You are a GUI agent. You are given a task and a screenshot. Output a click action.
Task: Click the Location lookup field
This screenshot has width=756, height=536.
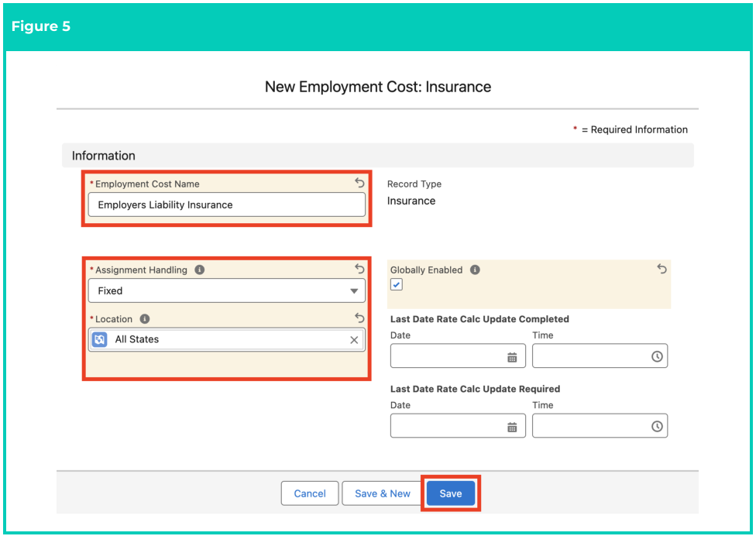[x=227, y=339]
